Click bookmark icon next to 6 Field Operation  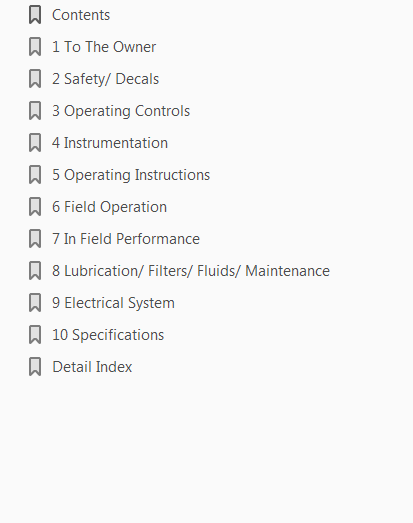click(35, 207)
